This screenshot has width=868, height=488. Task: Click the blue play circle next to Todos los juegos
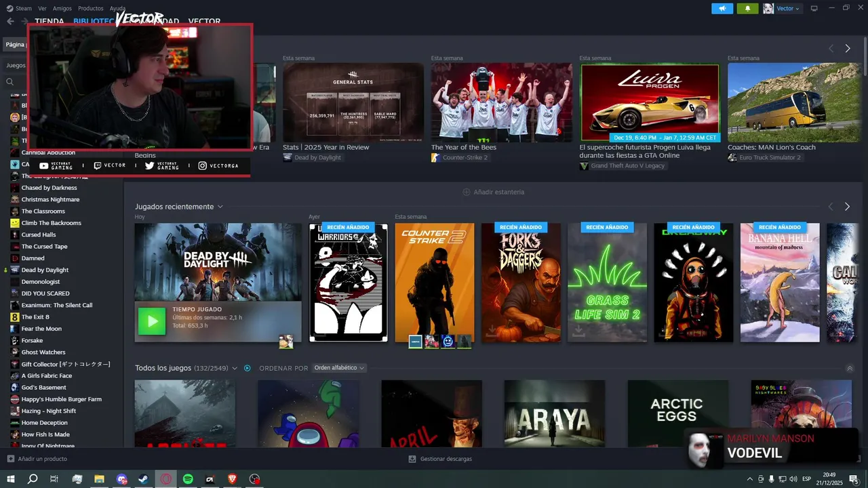tap(248, 368)
